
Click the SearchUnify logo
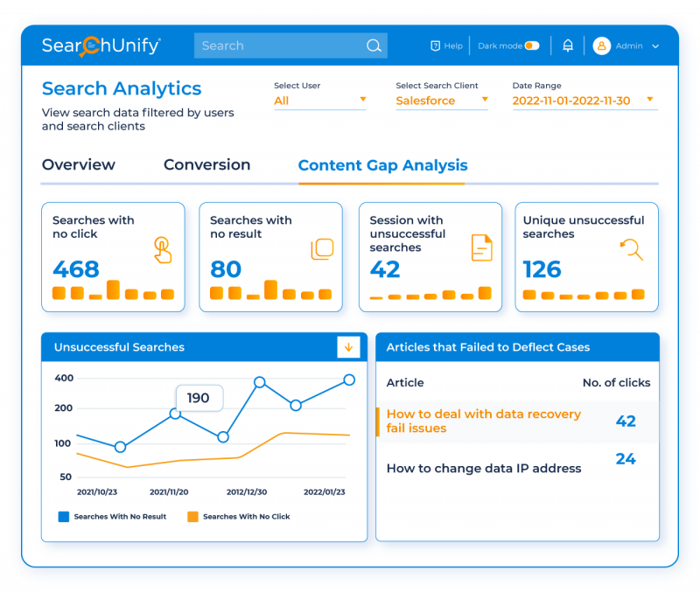101,46
